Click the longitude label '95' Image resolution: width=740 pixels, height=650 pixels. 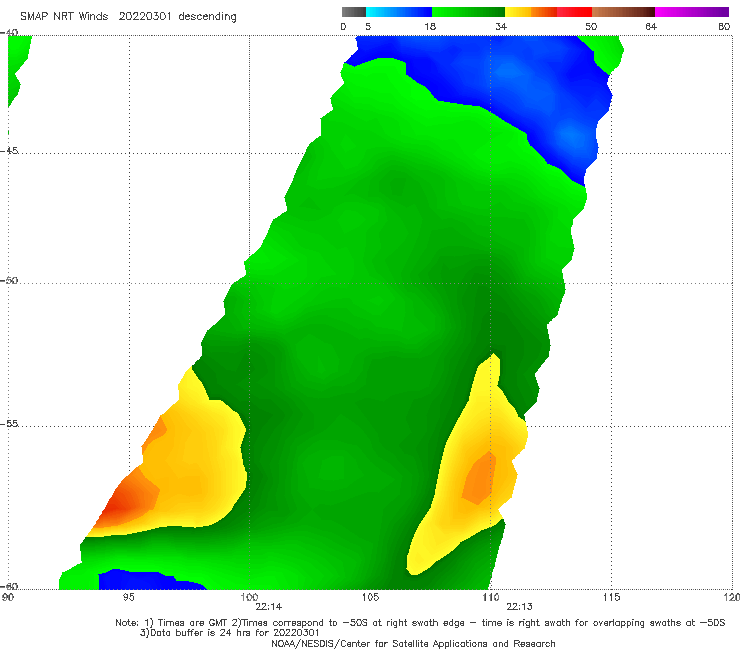[x=128, y=598]
